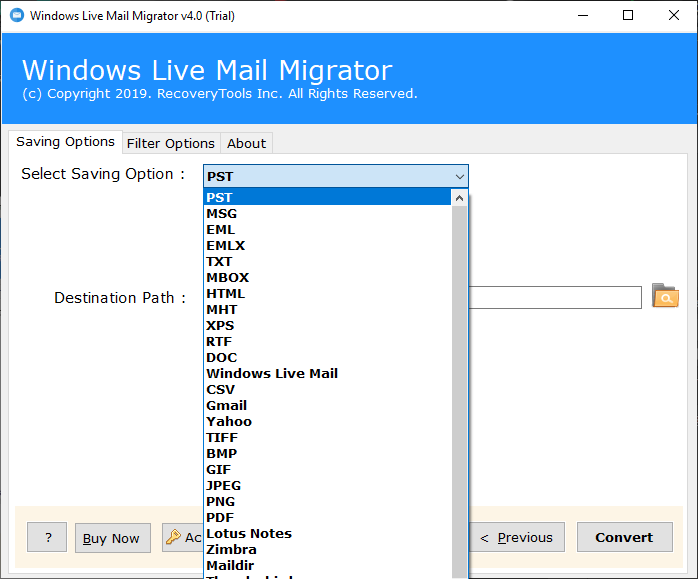Select TIFF image format
This screenshot has width=698, height=579.
[x=327, y=438]
